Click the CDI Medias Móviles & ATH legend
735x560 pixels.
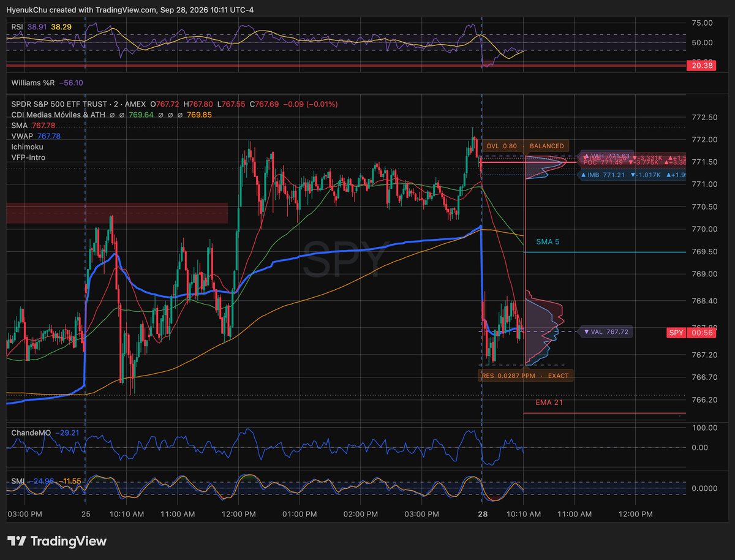coord(58,115)
